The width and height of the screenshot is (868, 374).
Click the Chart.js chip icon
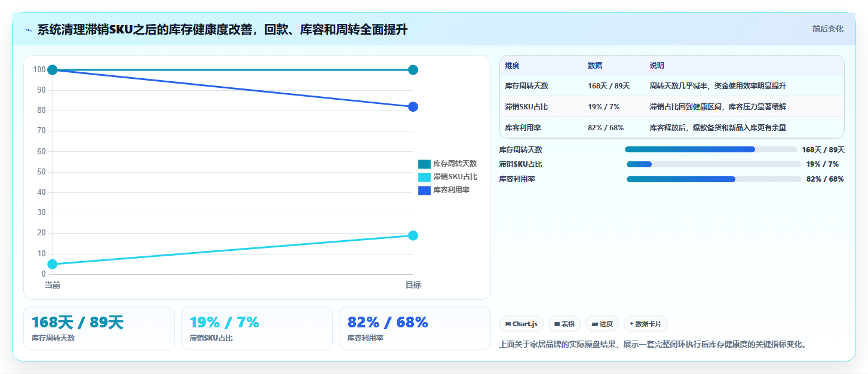click(x=508, y=324)
